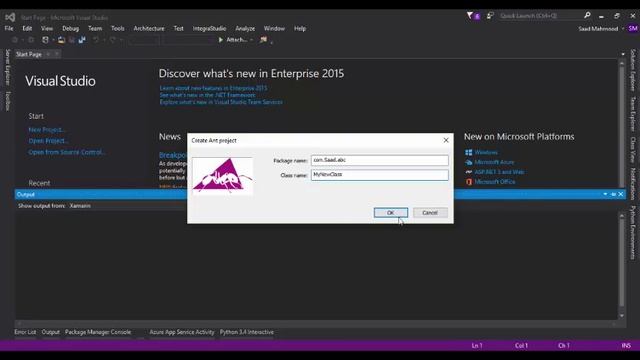Click the Ant logo image in dialog
The height and width of the screenshot is (360, 640).
[222, 176]
